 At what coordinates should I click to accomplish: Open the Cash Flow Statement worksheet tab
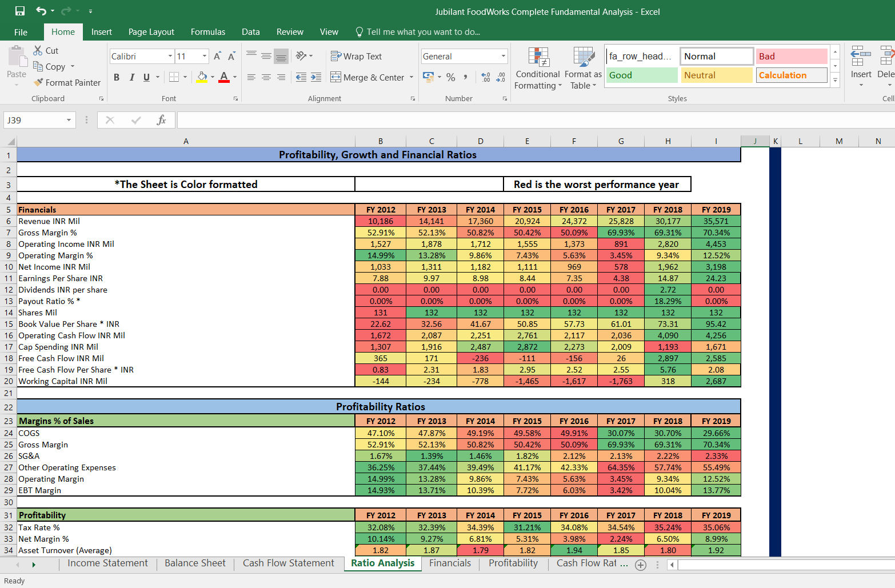click(289, 563)
